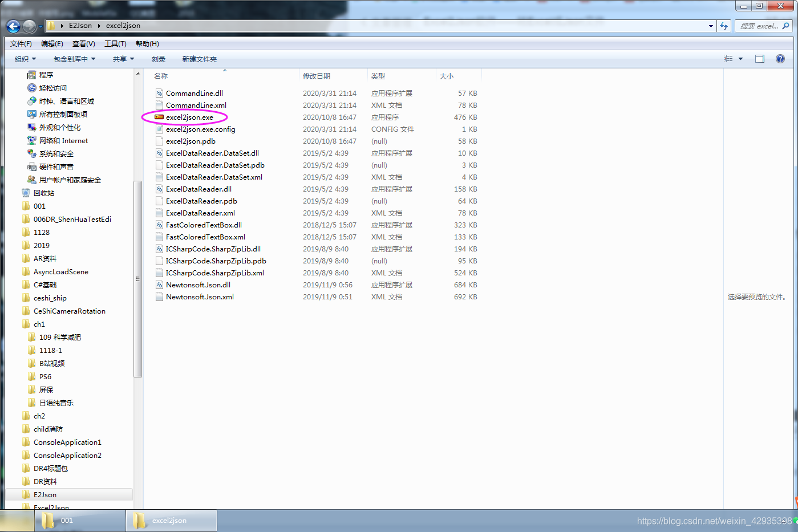Open the 组织 dropdown
Viewport: 798px width, 532px height.
[x=26, y=59]
